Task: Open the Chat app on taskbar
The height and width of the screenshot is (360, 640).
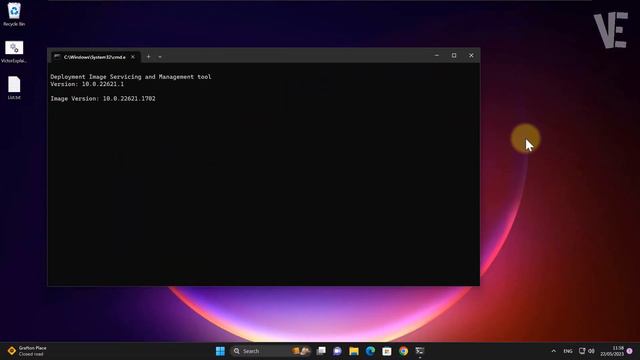Action: (x=338, y=351)
